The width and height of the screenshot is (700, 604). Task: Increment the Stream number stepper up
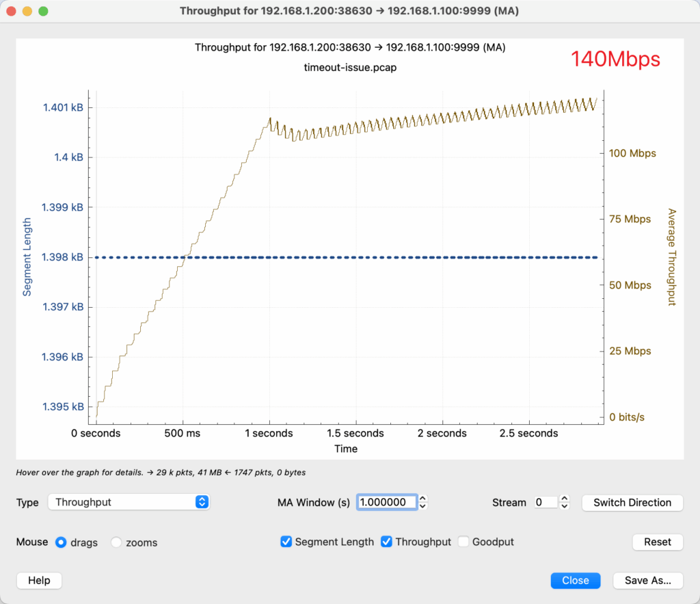[564, 499]
